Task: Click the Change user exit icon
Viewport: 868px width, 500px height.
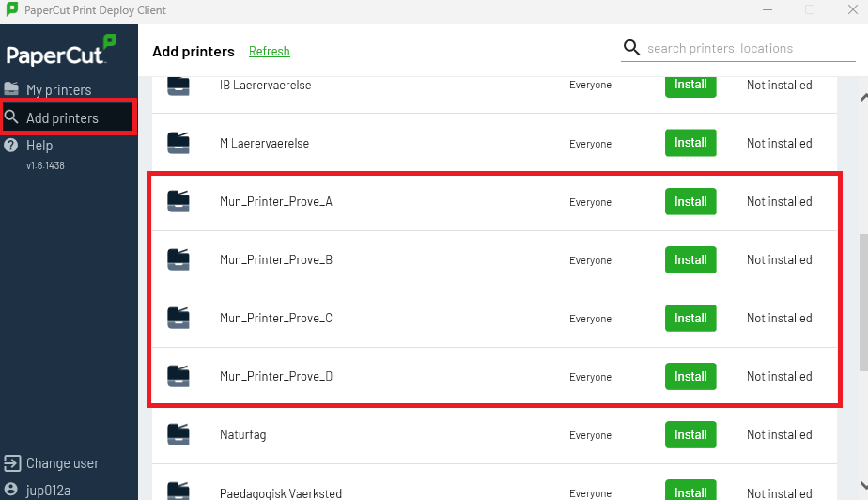Action: (11, 463)
